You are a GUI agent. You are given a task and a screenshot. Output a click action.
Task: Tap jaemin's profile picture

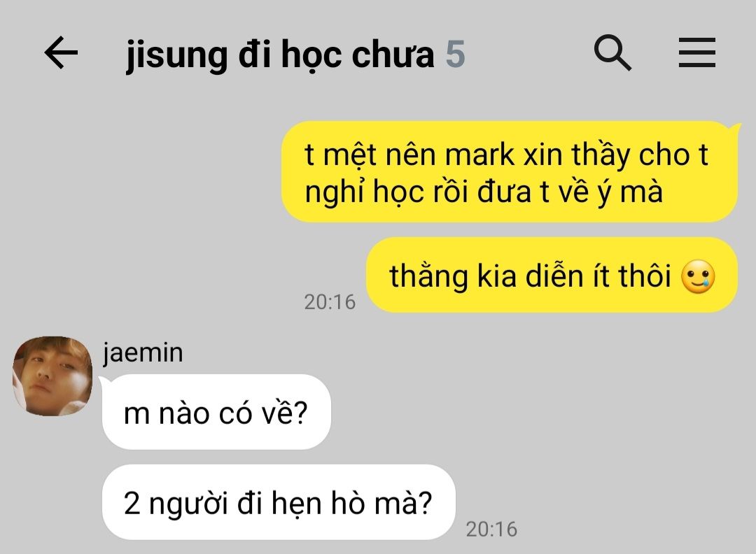tap(52, 376)
